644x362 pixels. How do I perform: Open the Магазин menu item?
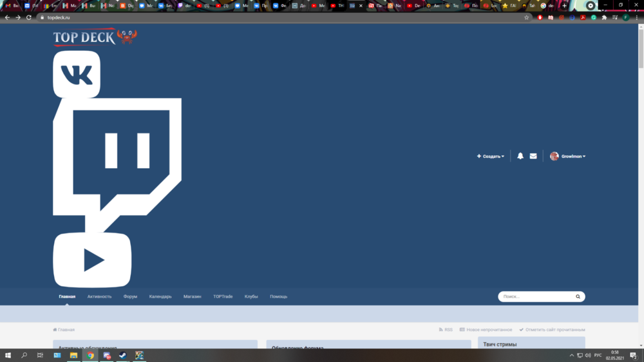(192, 297)
